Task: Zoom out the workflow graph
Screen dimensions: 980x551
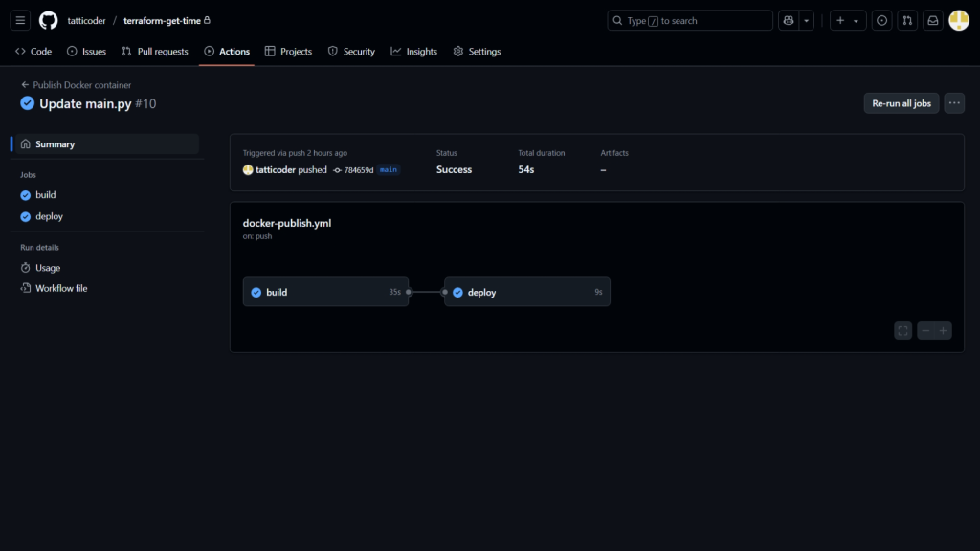Action: tap(925, 330)
